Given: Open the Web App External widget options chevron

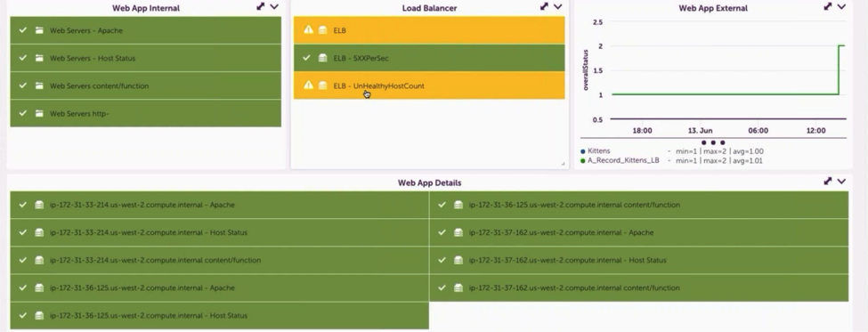Looking at the screenshot, I should (x=841, y=6).
